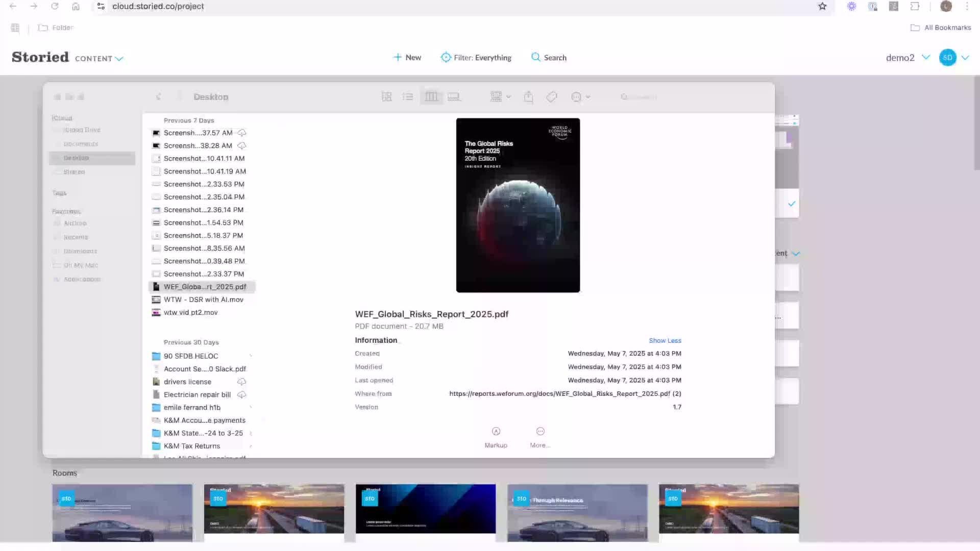Select WTW - DSR with AI.mov file
This screenshot has width=980, height=551.
point(203,299)
